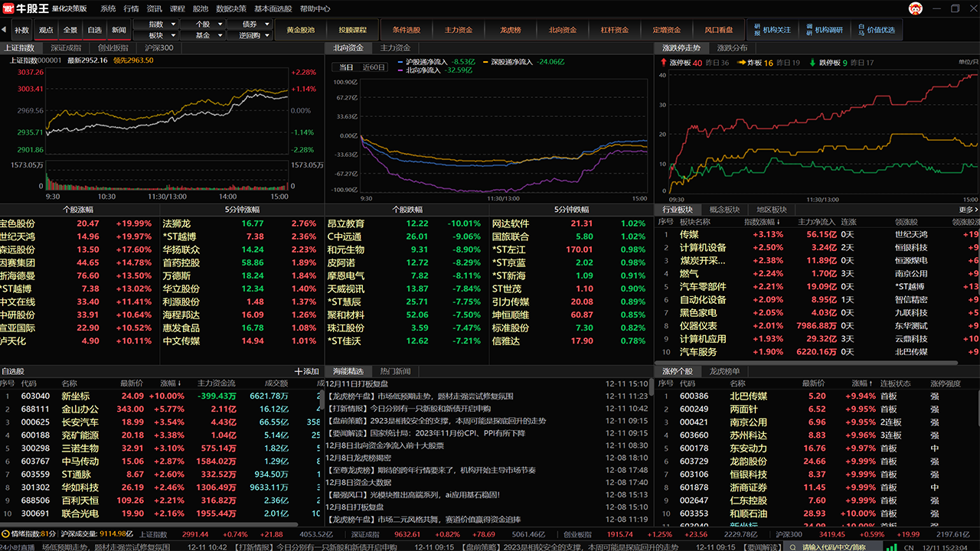
Task: Click the 牛股王 app logo icon
Action: tap(8, 8)
